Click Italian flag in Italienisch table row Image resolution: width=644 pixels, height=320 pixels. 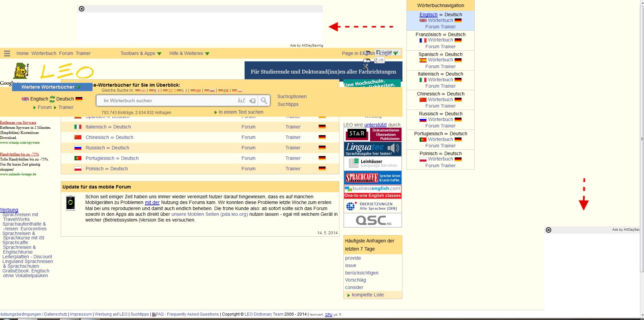(78, 127)
